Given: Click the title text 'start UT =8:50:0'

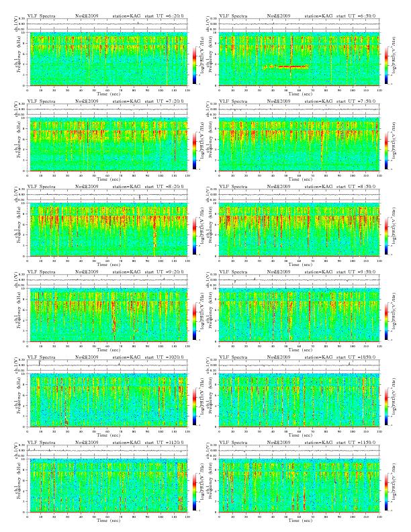Looking at the screenshot, I should click(357, 186).
